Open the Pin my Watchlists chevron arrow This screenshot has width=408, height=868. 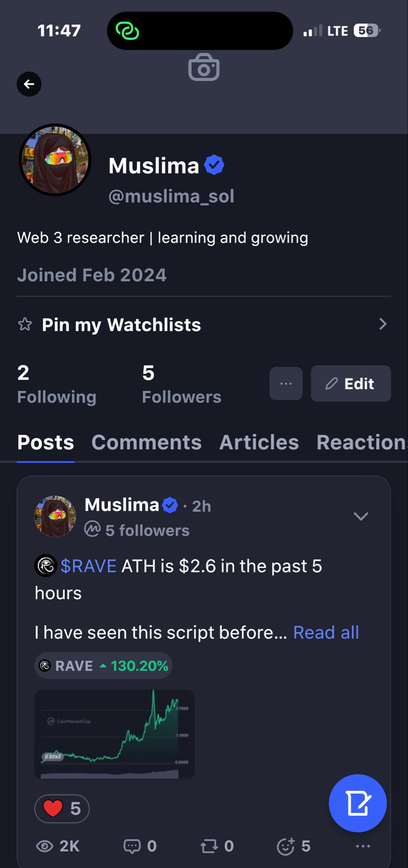pyautogui.click(x=383, y=324)
